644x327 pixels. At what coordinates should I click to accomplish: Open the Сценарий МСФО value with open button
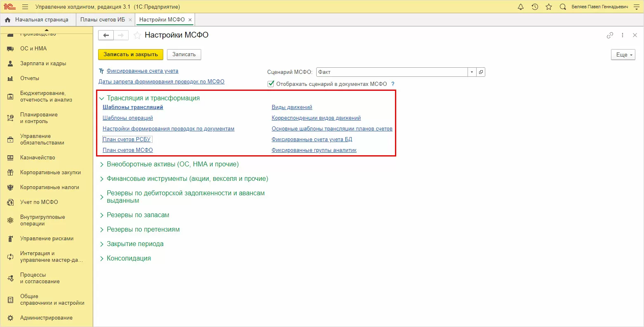pyautogui.click(x=481, y=72)
